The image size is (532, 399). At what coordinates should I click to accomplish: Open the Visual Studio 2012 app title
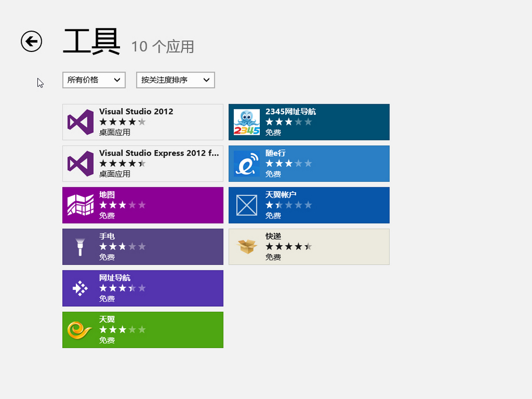click(136, 111)
